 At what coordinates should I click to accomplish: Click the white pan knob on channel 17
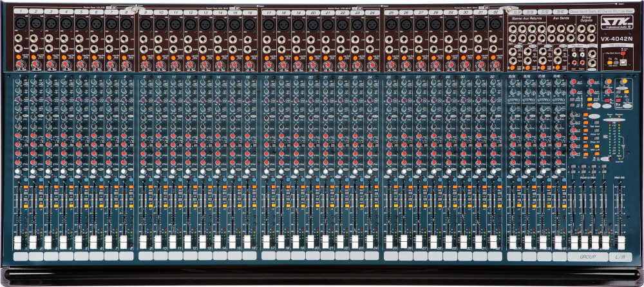tap(266, 172)
